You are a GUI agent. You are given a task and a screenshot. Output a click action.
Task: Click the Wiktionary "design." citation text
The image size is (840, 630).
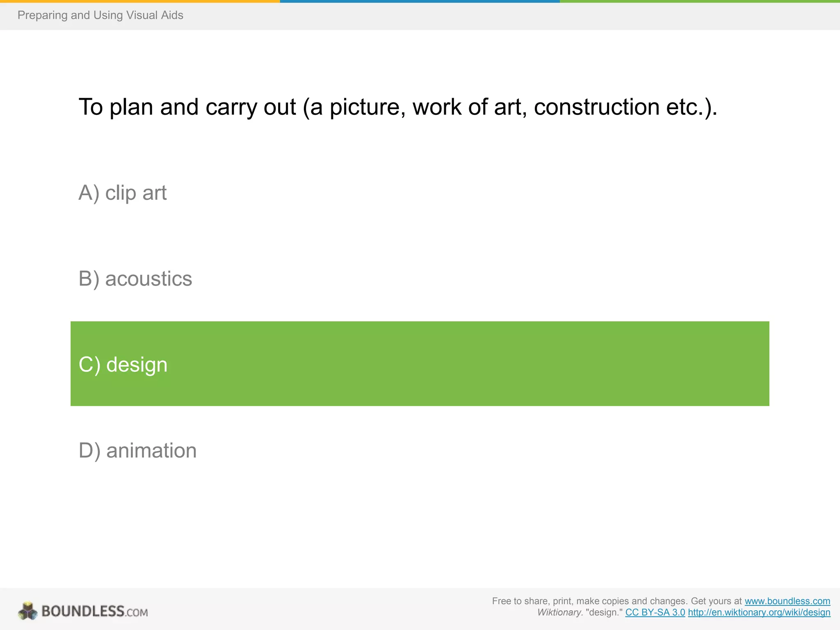point(580,612)
